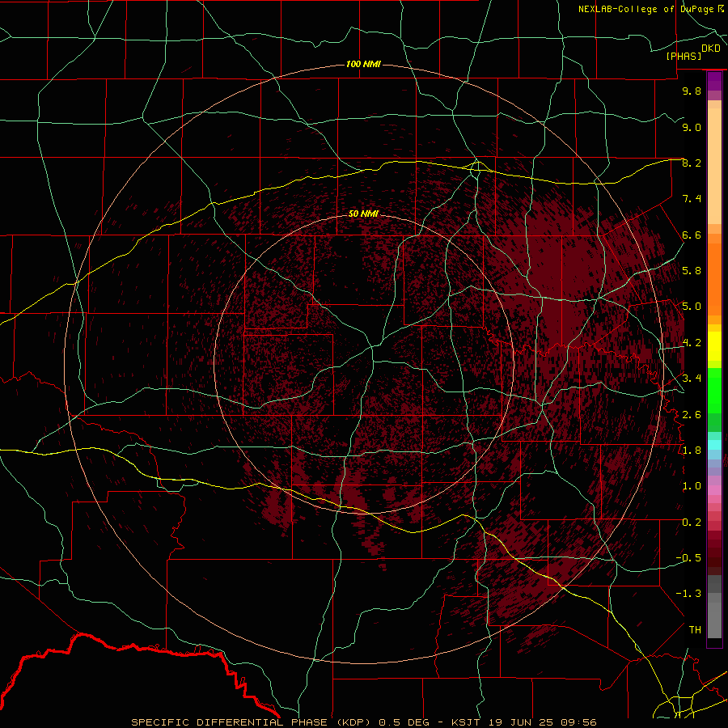728x728 pixels.
Task: Click the 6.6 scale value
Action: click(692, 235)
